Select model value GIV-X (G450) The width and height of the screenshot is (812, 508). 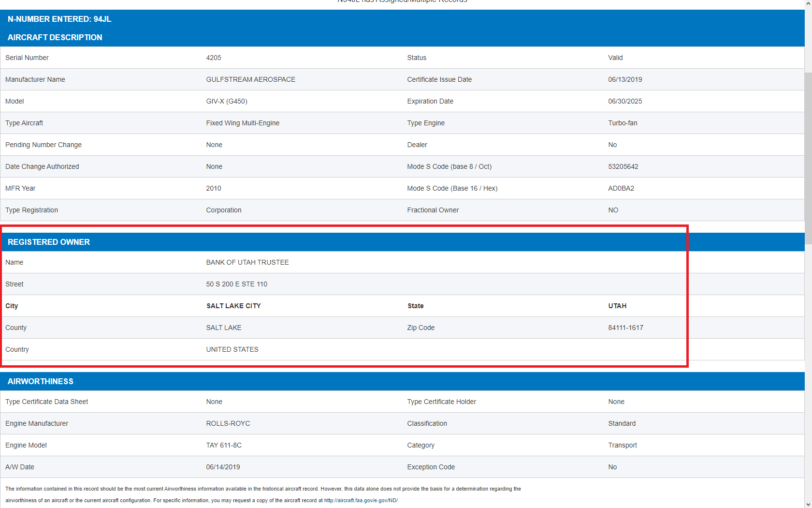pyautogui.click(x=227, y=101)
